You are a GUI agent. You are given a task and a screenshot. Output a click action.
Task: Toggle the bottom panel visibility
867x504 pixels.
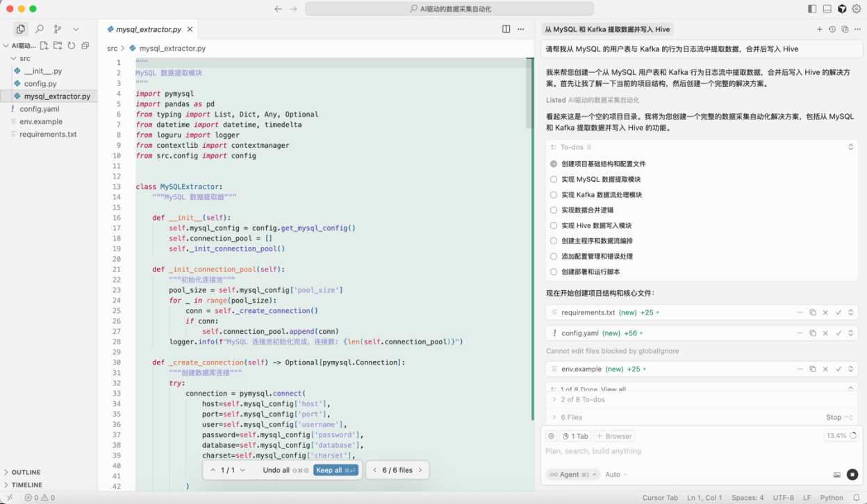tap(827, 9)
